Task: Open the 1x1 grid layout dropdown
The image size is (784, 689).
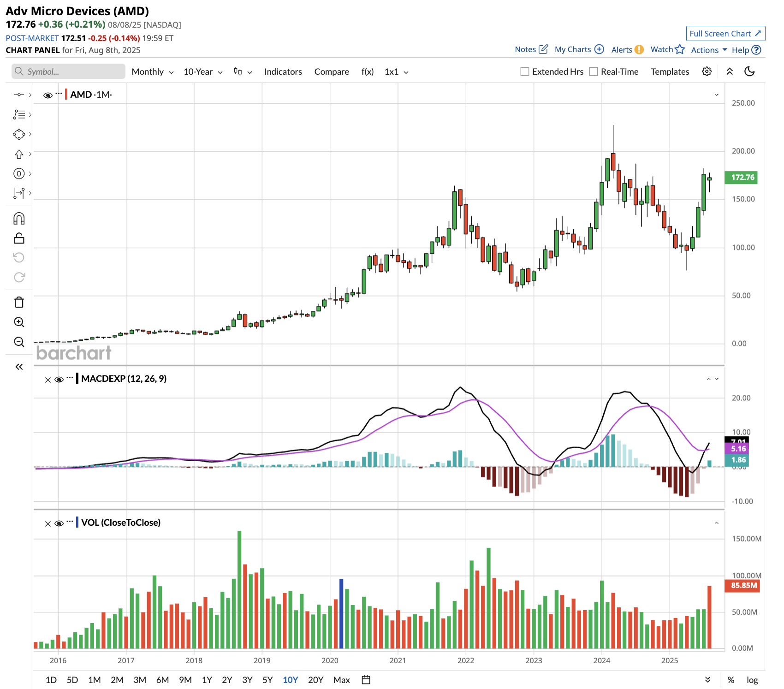Action: (x=396, y=71)
